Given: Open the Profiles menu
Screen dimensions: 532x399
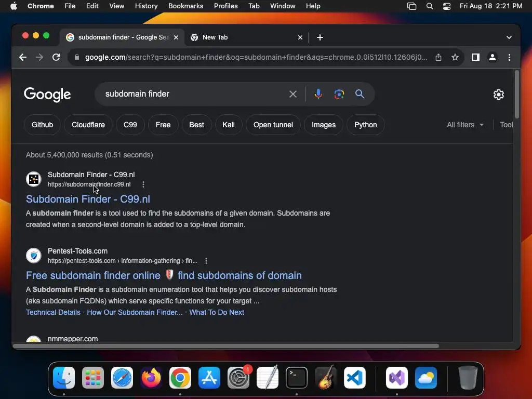Looking at the screenshot, I should pos(225,6).
